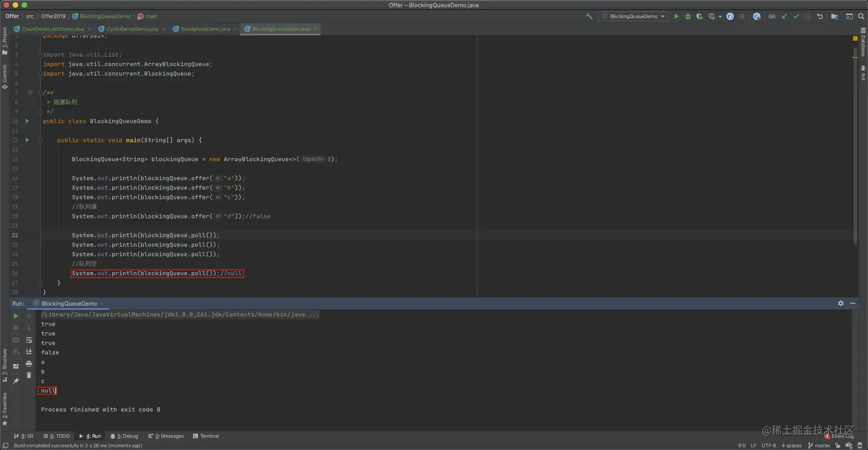Image resolution: width=868 pixels, height=450 pixels.
Task: Run the program with the toolbar play icon
Action: coord(676,16)
